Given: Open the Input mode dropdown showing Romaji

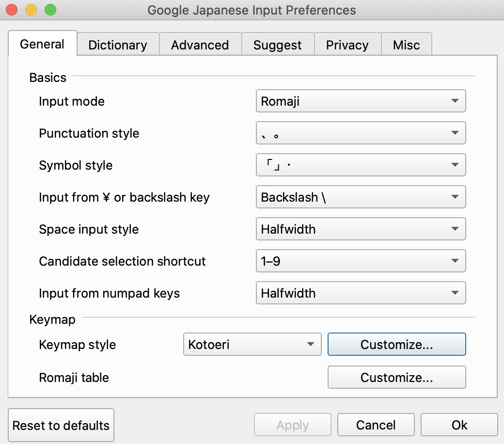Looking at the screenshot, I should tap(361, 101).
